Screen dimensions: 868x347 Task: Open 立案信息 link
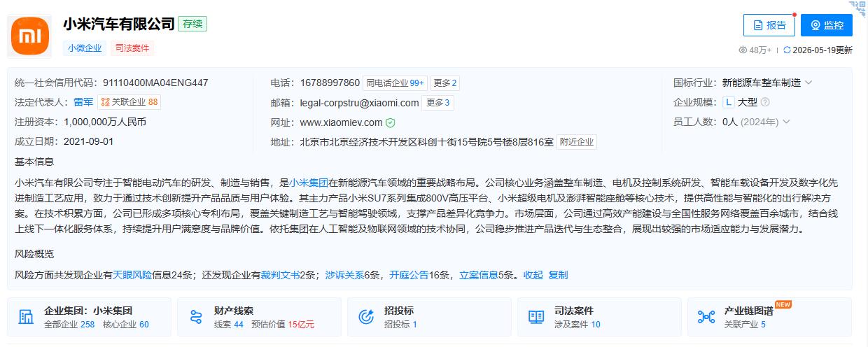[x=479, y=275]
